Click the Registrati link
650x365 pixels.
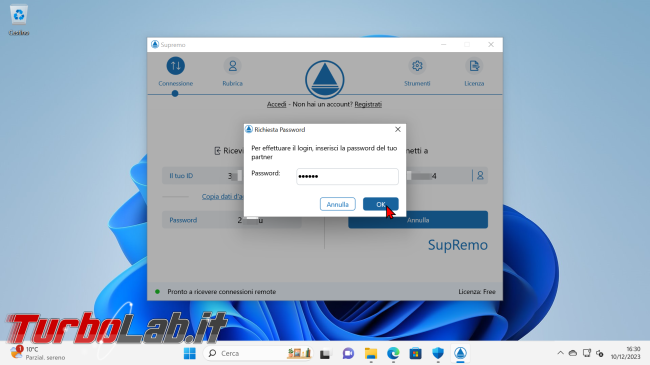tap(368, 104)
